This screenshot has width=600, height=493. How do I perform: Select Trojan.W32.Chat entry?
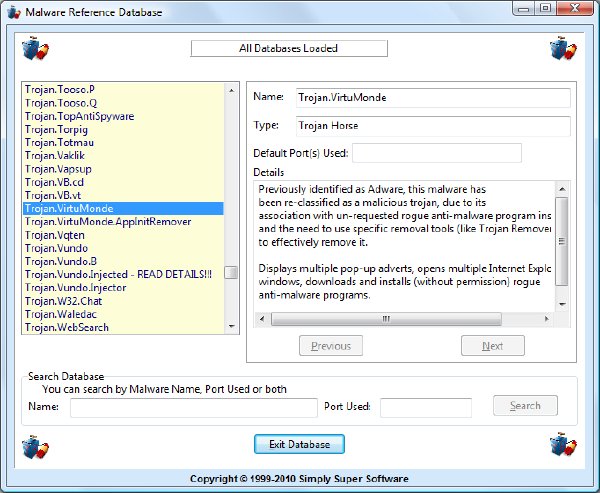click(x=123, y=301)
